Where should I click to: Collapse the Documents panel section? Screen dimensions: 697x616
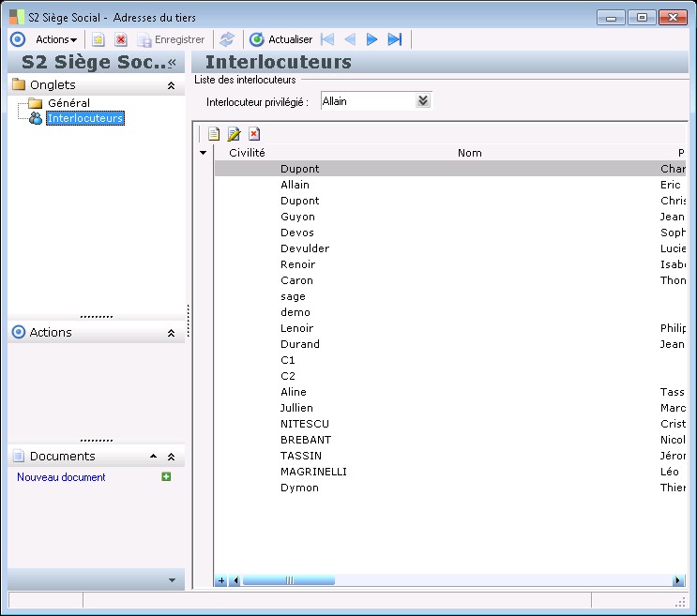click(x=171, y=457)
